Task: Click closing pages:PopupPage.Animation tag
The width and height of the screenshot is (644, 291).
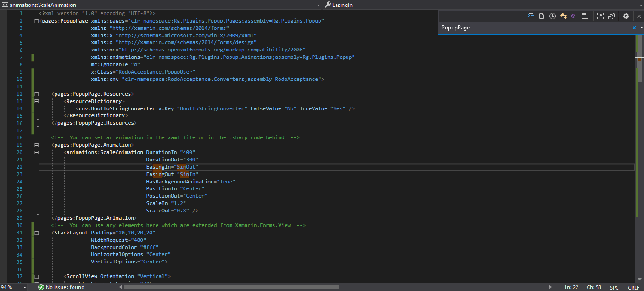Action: [x=94, y=218]
